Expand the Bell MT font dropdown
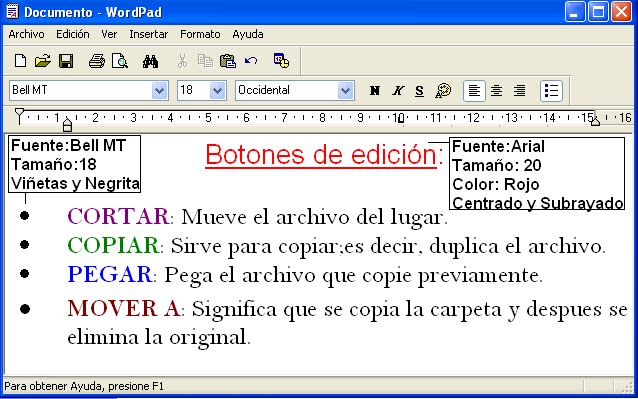The image size is (638, 399). [160, 90]
